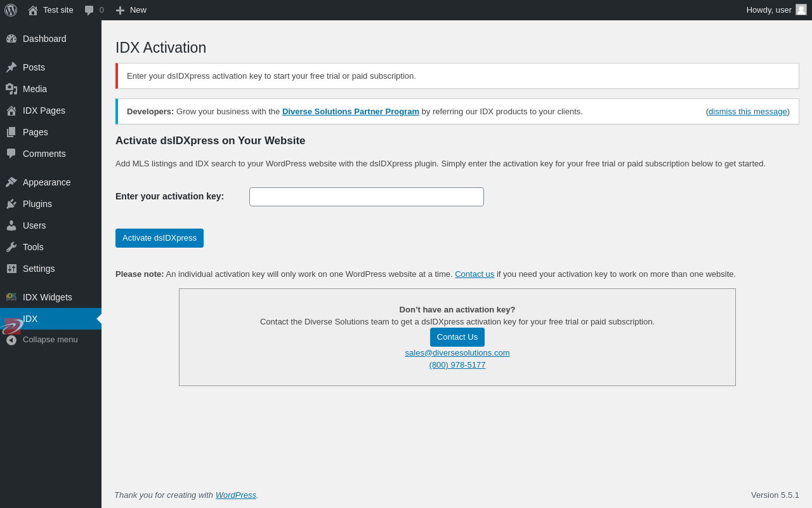Click 'Don't have an activation key?' text
This screenshot has width=812, height=508.
pyautogui.click(x=457, y=310)
